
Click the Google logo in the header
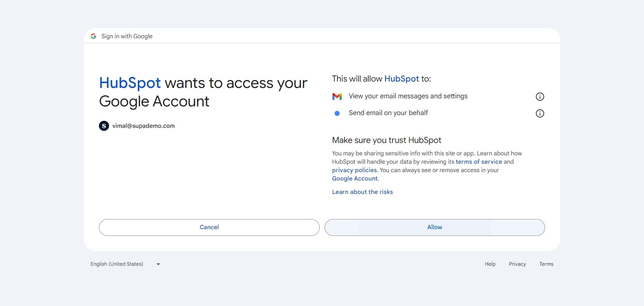(94, 36)
